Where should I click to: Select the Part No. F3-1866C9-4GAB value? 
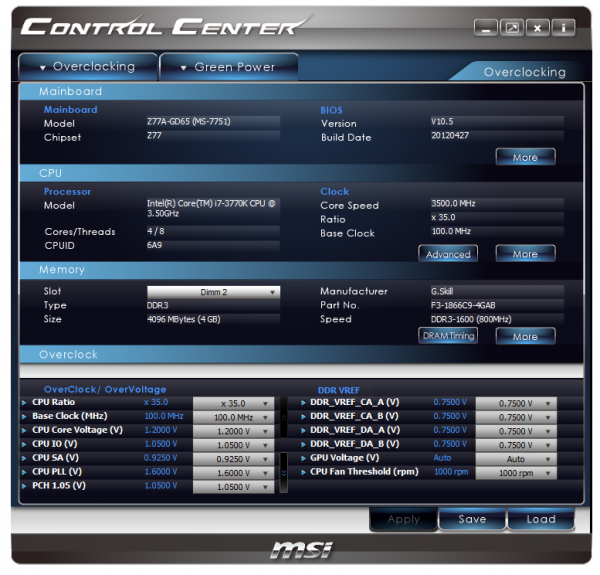tap(497, 305)
